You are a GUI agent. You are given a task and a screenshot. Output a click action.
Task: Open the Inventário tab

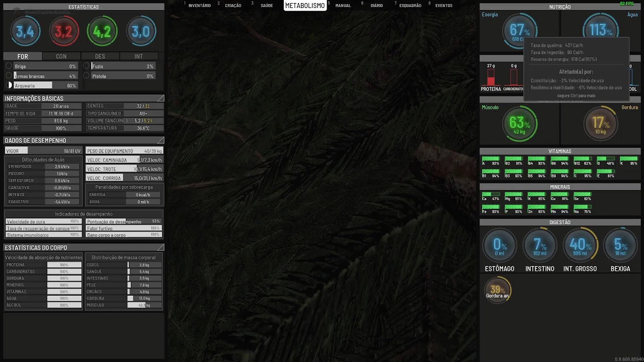pyautogui.click(x=200, y=6)
